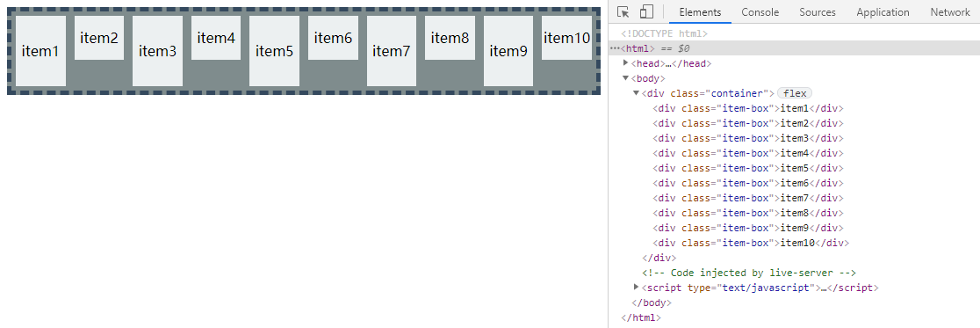980x328 pixels.
Task: Click the item1 box on the page
Action: [x=40, y=51]
